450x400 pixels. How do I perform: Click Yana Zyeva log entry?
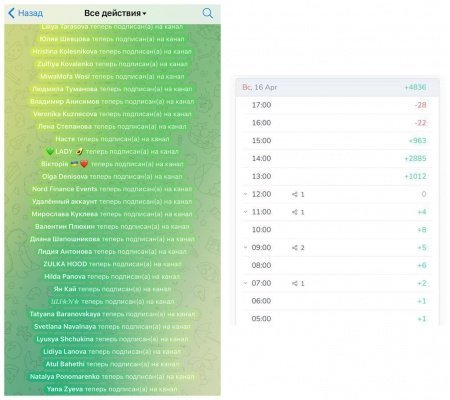[112, 389]
